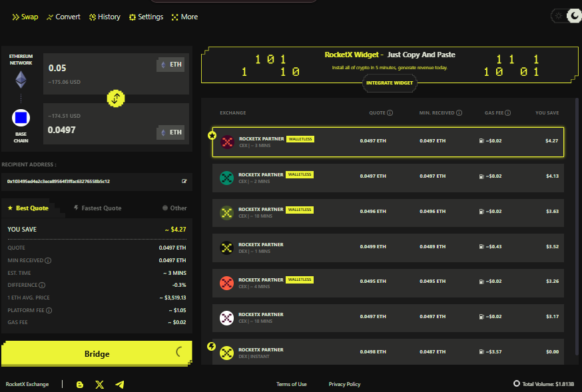Swap source and destination networks
Viewport: 582px width, 392px height.
coord(116,98)
